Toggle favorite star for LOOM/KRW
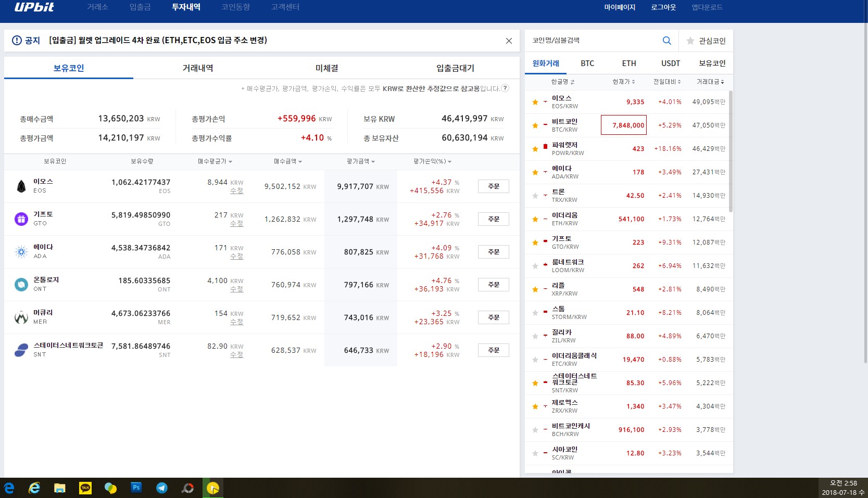This screenshot has width=868, height=498. pyautogui.click(x=535, y=266)
